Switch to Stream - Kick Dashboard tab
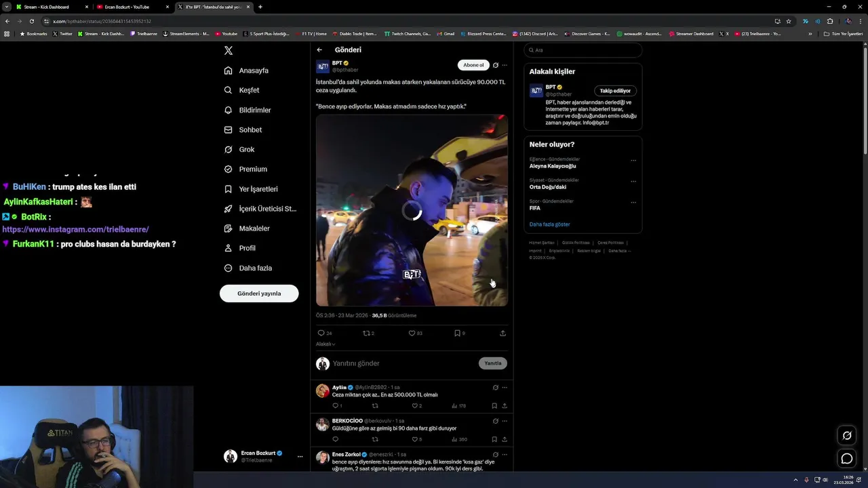Screen dimensions: 868x488 (x=52, y=7)
